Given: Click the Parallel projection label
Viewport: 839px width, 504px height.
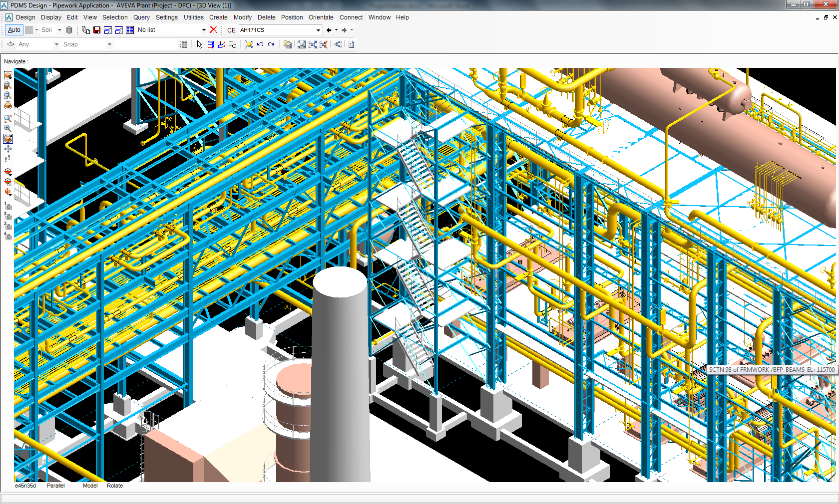Looking at the screenshot, I should 56,486.
